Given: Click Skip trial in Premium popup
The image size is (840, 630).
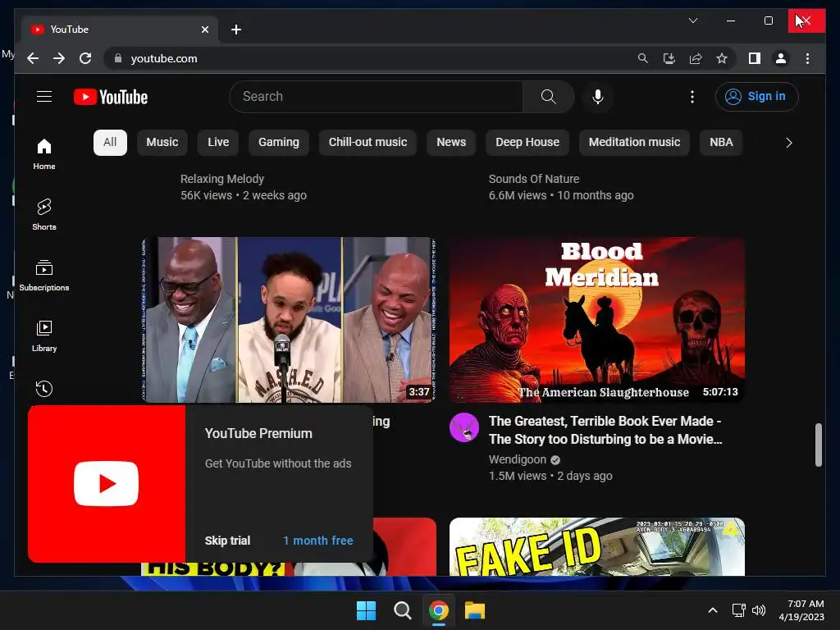Looking at the screenshot, I should point(227,541).
